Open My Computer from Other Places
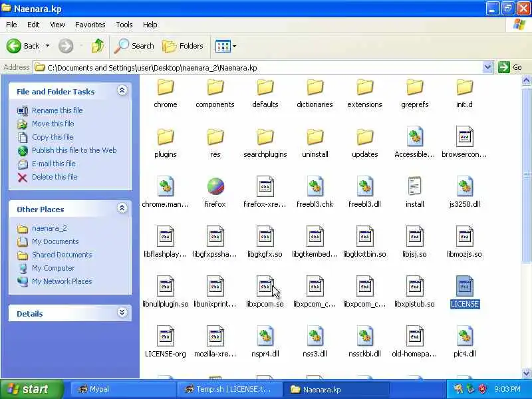This screenshot has height=399, width=532. pos(53,268)
